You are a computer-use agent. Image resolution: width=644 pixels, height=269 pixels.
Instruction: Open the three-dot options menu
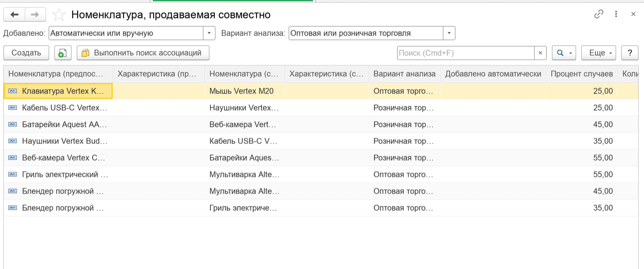[x=616, y=14]
